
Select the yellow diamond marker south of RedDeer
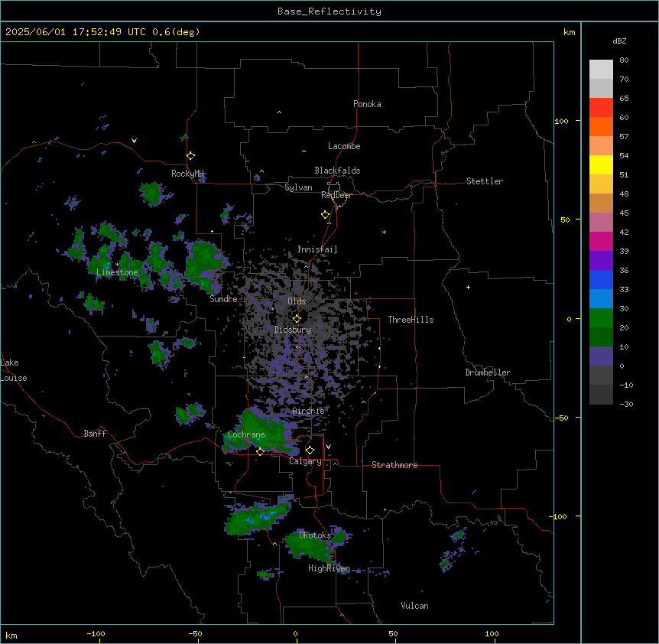point(326,215)
